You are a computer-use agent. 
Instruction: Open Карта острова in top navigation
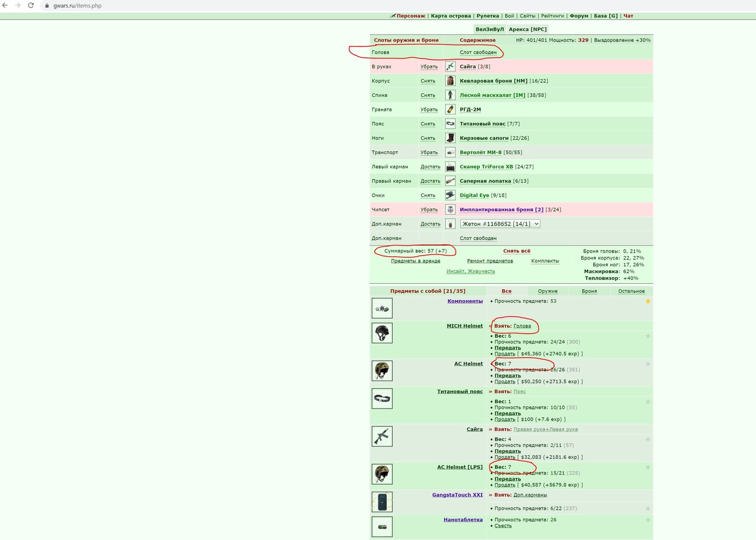point(451,16)
